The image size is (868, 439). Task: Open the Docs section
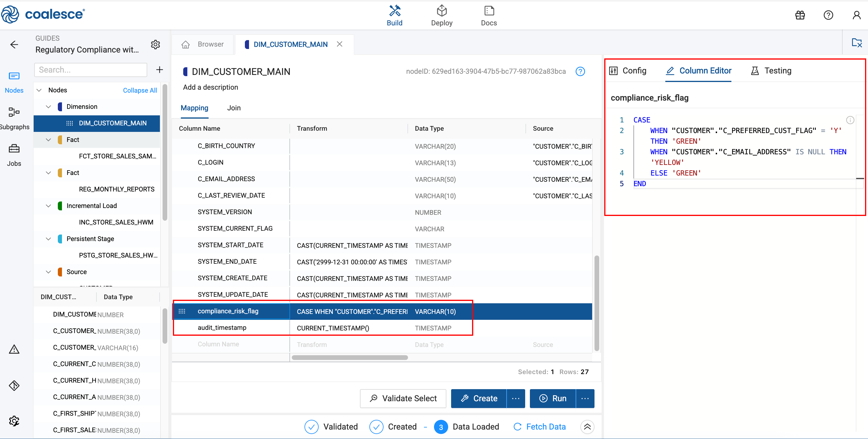coord(489,16)
